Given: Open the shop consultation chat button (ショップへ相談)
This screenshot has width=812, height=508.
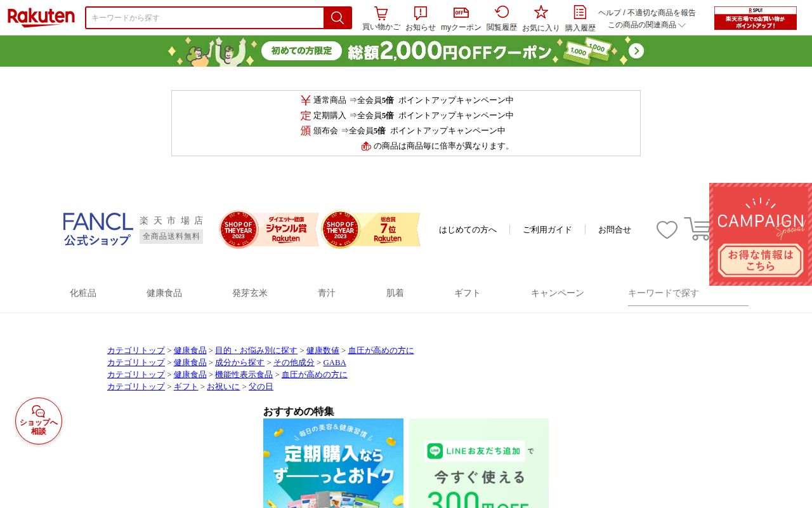Looking at the screenshot, I should click(x=39, y=421).
